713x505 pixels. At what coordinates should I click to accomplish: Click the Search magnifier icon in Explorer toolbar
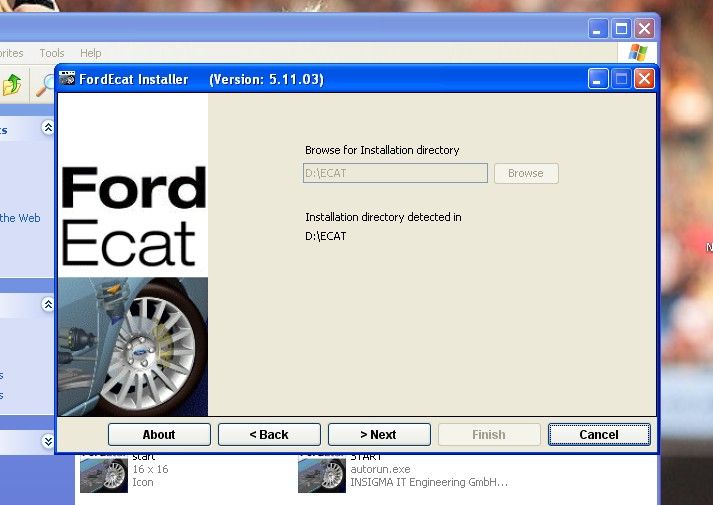point(45,85)
